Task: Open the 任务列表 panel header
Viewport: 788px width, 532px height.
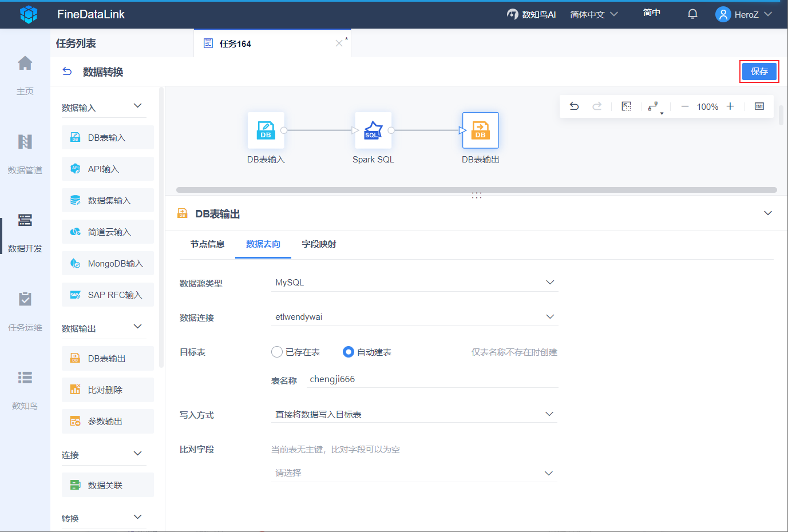Action: [76, 43]
